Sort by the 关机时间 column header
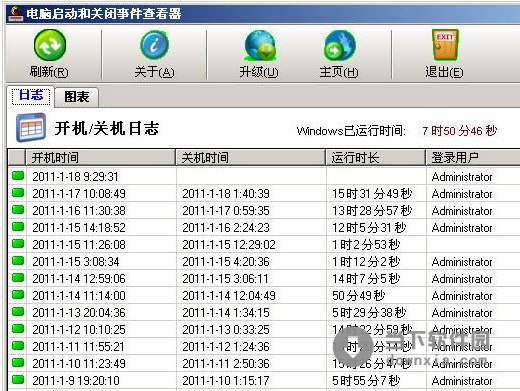 point(250,157)
